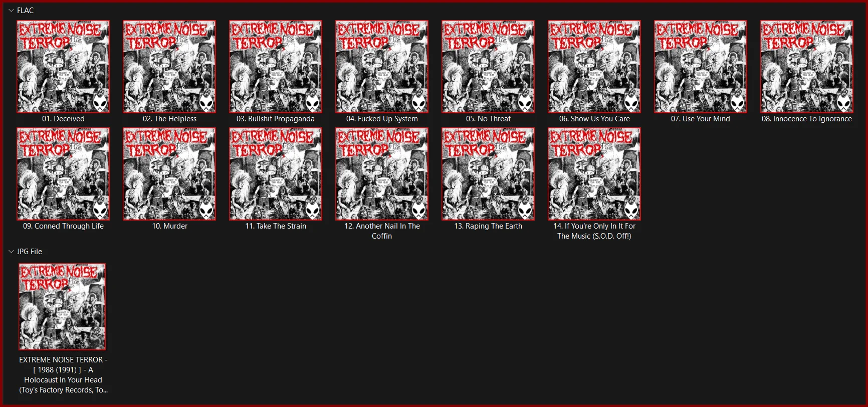Select album art for 02. The Helpless
The image size is (868, 407).
point(169,67)
